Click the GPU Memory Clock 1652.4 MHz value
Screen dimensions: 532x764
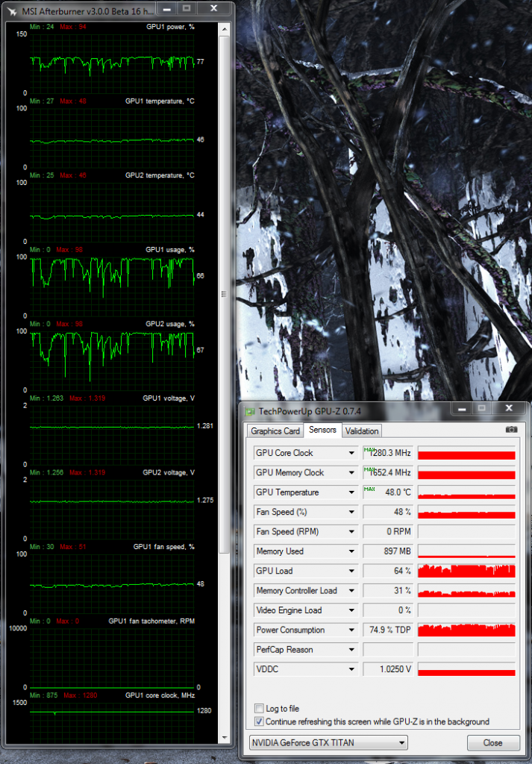point(388,472)
